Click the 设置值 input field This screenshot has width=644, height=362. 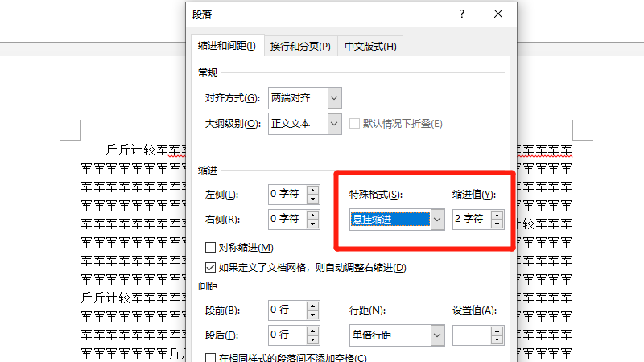(x=472, y=335)
